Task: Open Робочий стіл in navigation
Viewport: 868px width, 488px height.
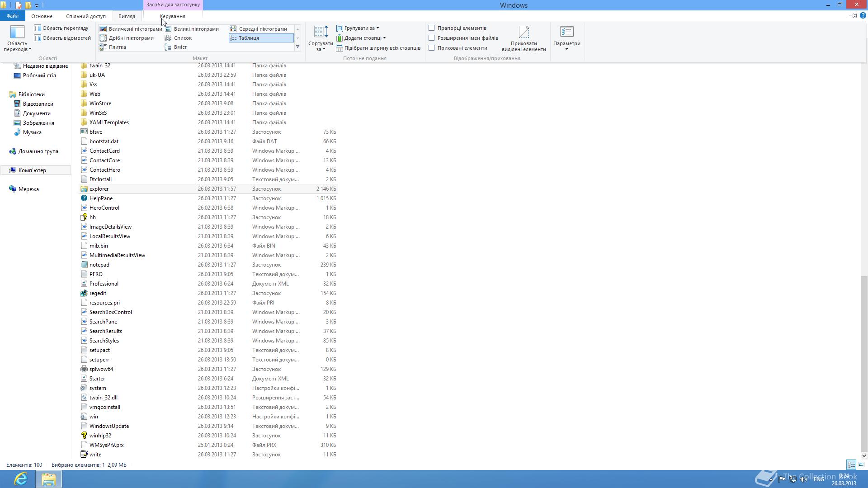Action: pyautogui.click(x=39, y=75)
